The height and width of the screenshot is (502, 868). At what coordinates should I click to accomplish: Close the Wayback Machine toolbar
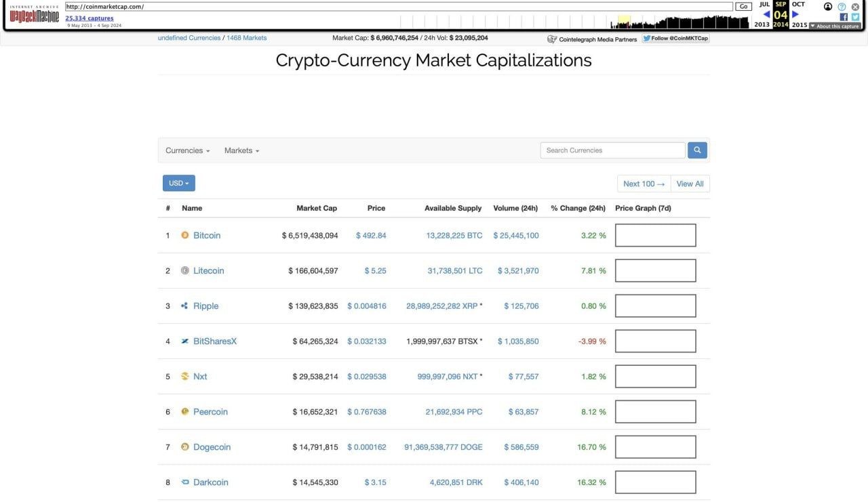click(x=855, y=7)
